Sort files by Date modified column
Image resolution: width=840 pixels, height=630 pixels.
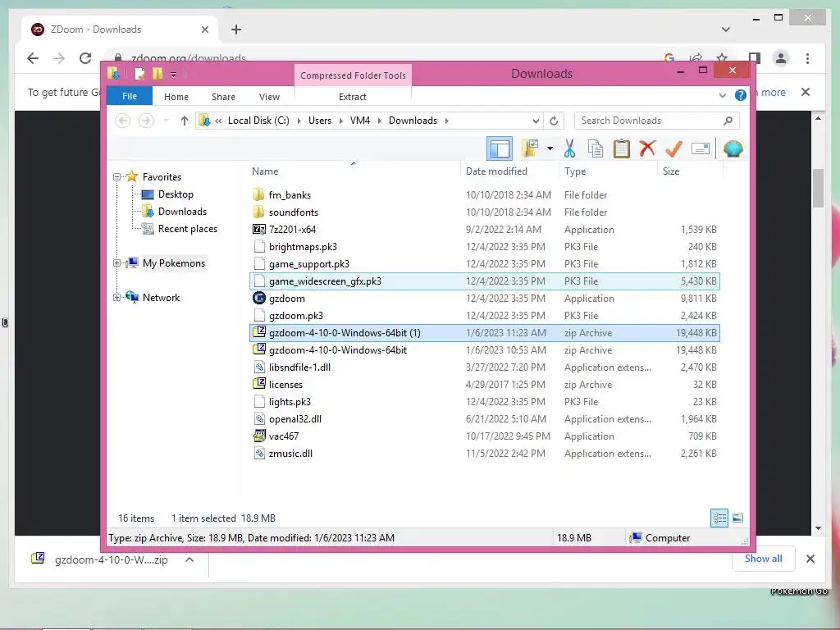click(496, 171)
